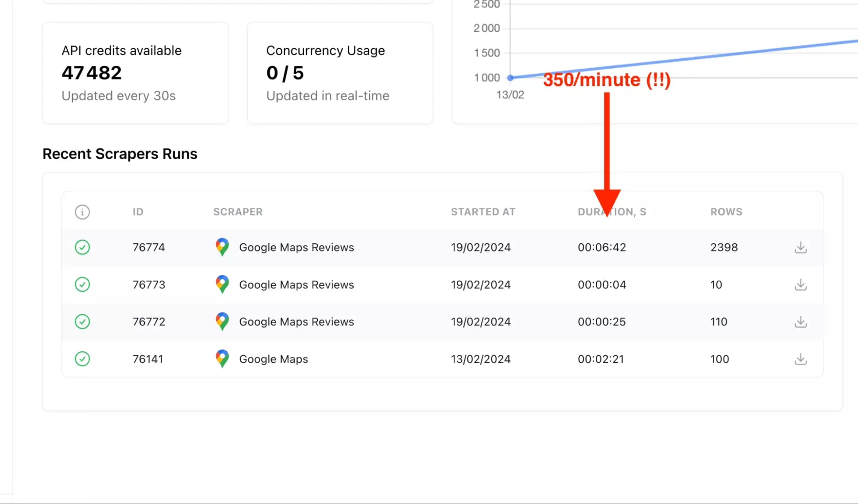This screenshot has width=858, height=504.
Task: Sort the table by the DURATION column
Action: 612,211
